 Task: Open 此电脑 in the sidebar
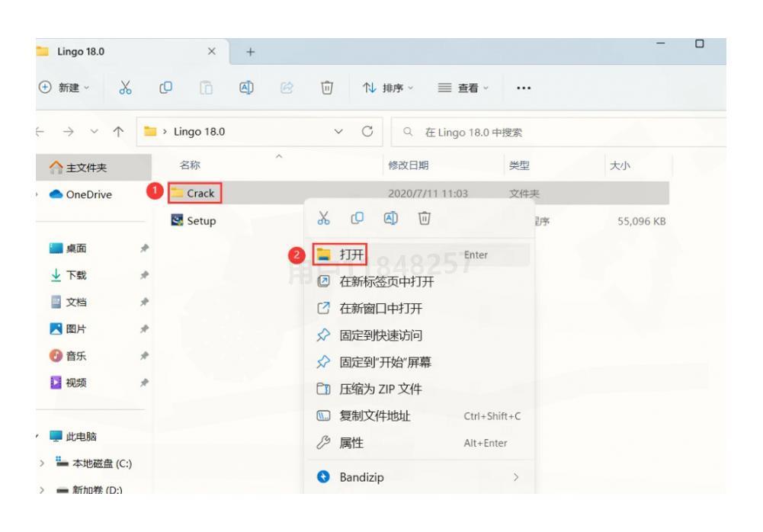tap(73, 436)
